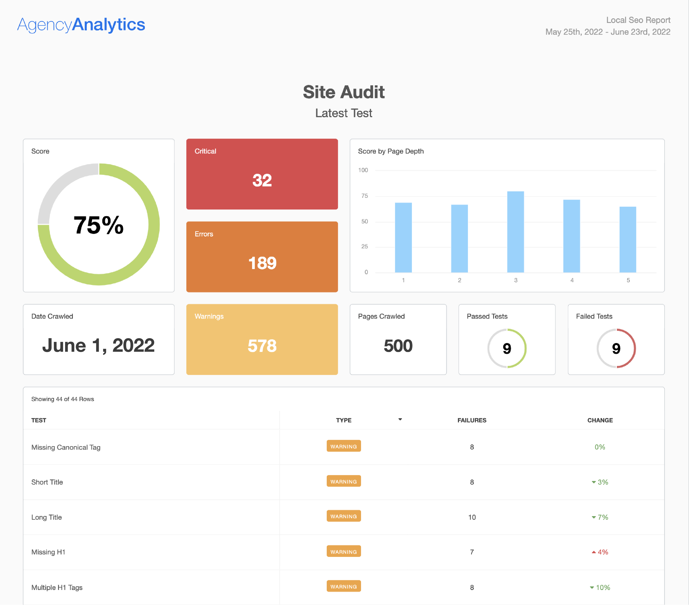Viewport: 689px width, 616px height.
Task: Click the page depth 1 bar
Action: [403, 238]
